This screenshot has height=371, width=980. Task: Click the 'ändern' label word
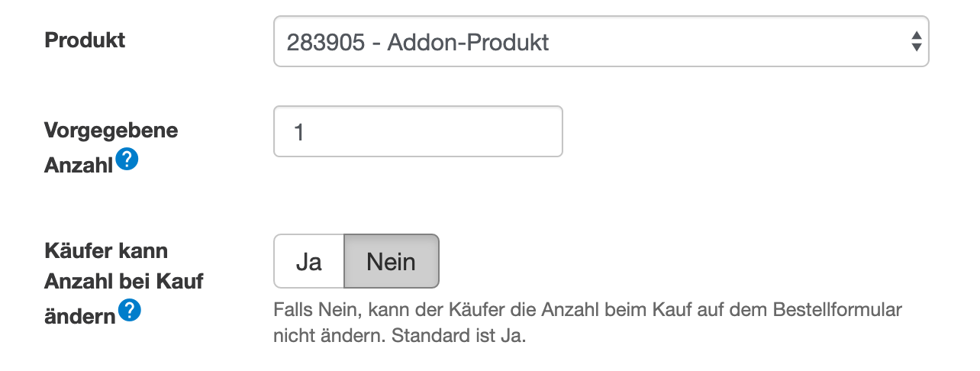click(79, 315)
